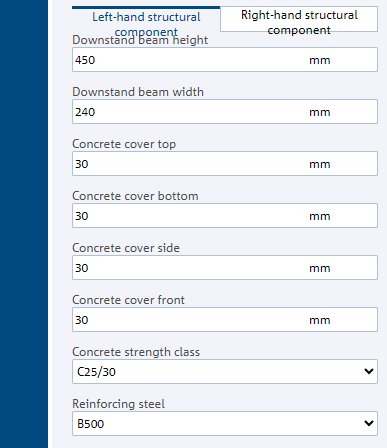Viewport: 387px width, 448px height.
Task: Click chevron arrow of B500 combo box
Action: 369,423
